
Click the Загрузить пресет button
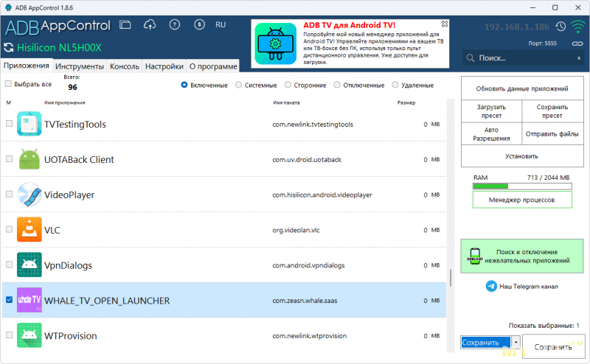point(491,111)
